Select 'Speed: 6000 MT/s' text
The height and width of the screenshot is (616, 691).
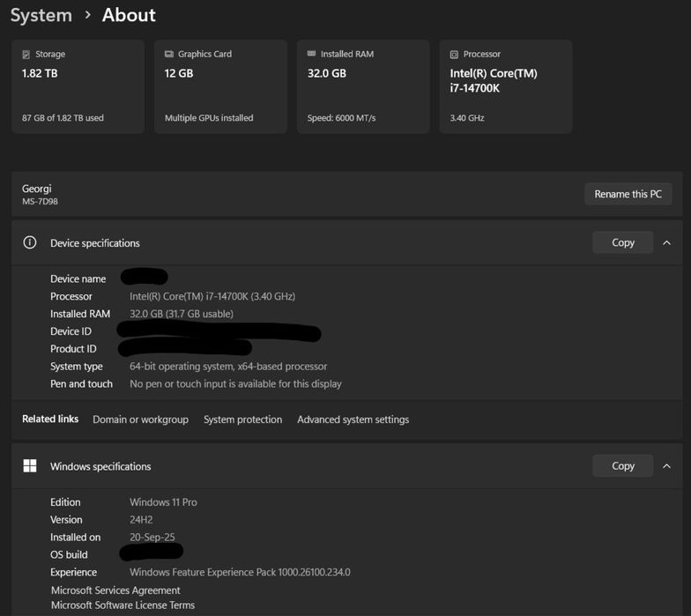(342, 118)
